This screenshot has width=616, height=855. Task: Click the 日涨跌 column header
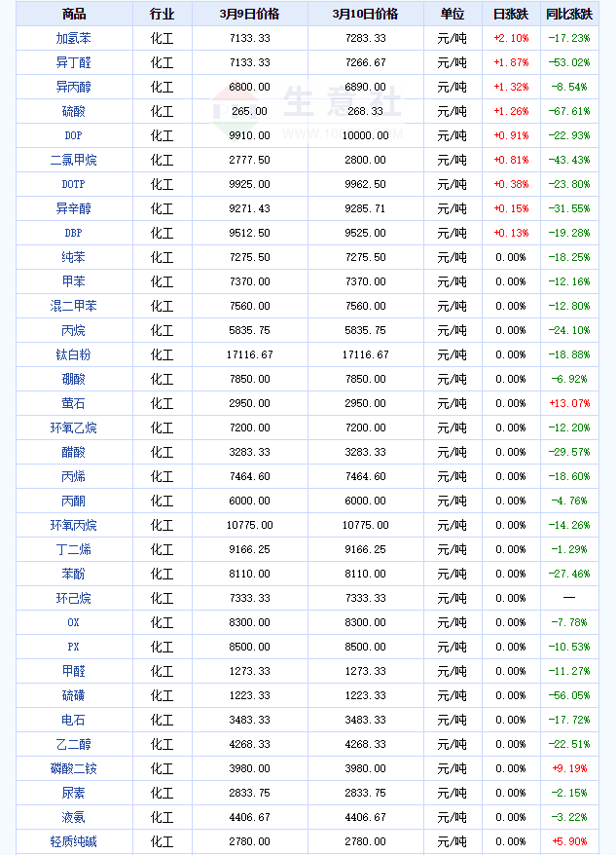[x=511, y=14]
